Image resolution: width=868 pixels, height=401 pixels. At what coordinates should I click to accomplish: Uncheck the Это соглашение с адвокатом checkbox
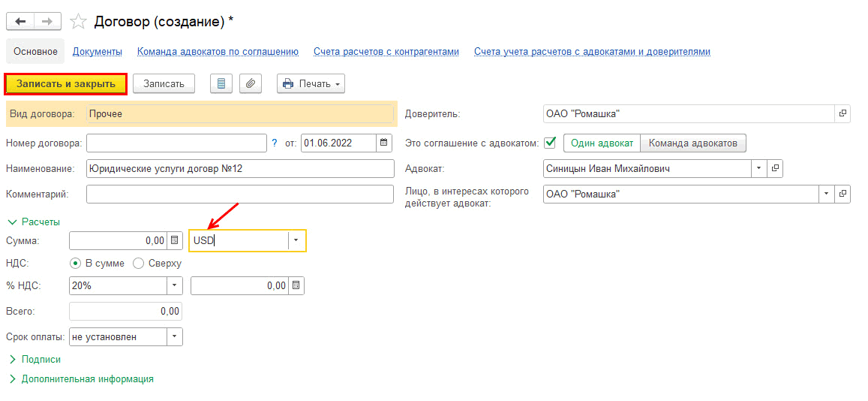click(x=550, y=142)
